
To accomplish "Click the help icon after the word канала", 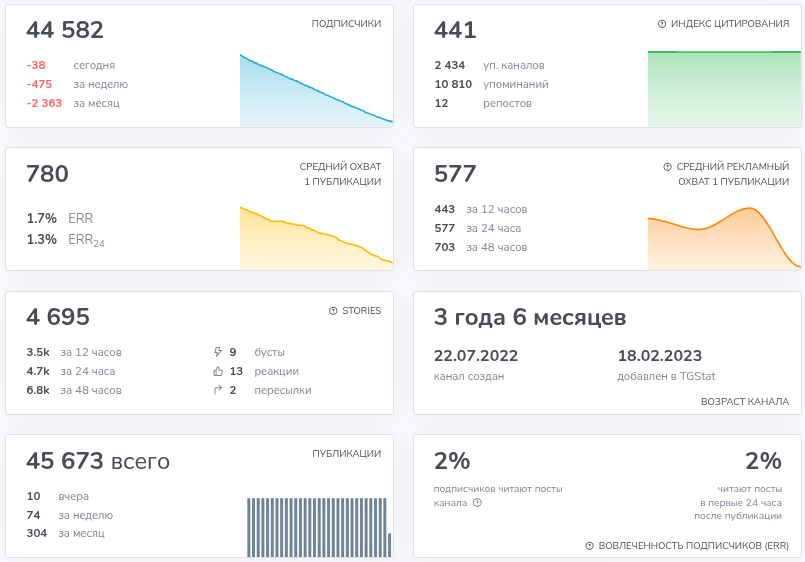I will pyautogui.click(x=477, y=503).
